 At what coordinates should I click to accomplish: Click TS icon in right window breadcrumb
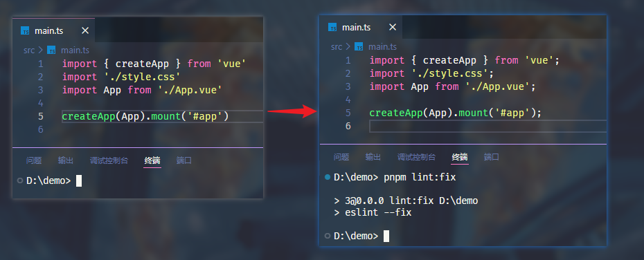(x=359, y=47)
